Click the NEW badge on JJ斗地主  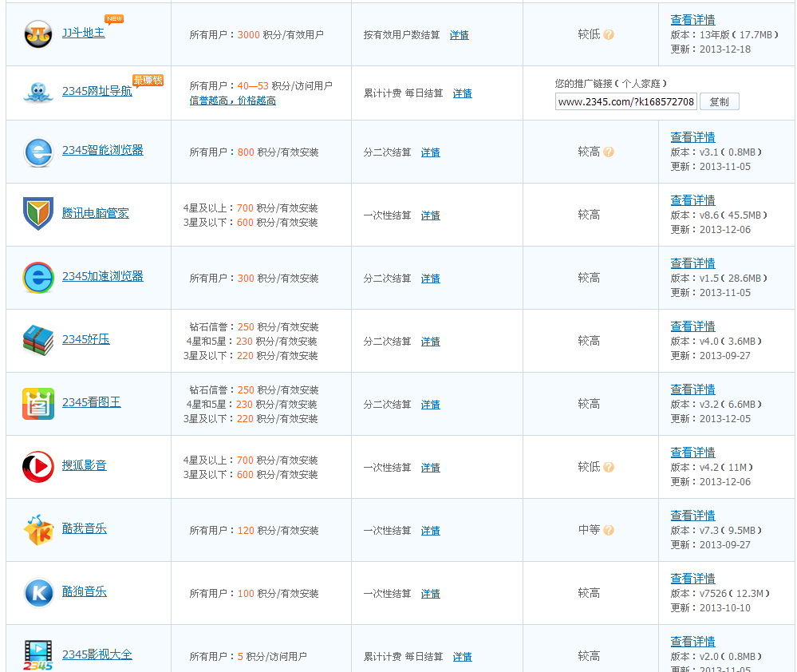pyautogui.click(x=114, y=19)
